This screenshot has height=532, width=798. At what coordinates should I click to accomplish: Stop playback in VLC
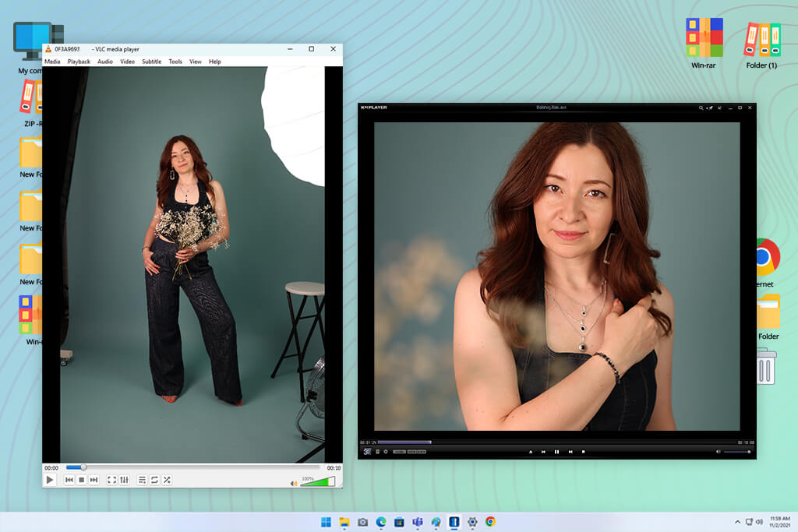(81, 480)
